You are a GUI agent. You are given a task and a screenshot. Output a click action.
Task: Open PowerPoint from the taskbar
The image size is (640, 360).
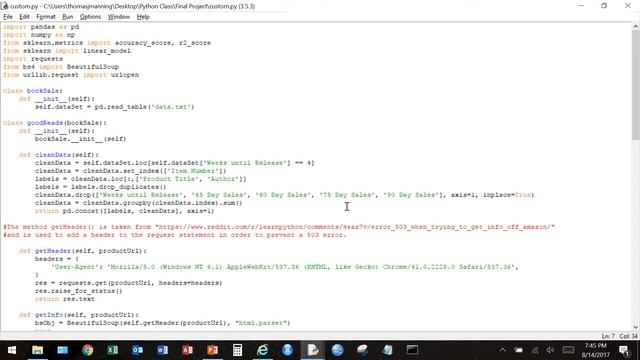click(212, 350)
